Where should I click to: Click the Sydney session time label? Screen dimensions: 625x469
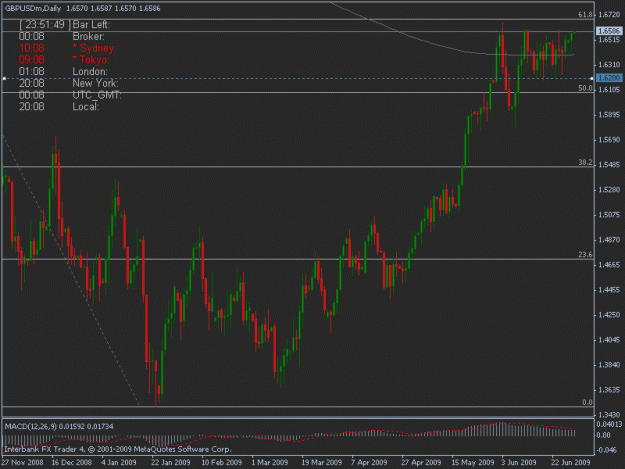pos(94,48)
